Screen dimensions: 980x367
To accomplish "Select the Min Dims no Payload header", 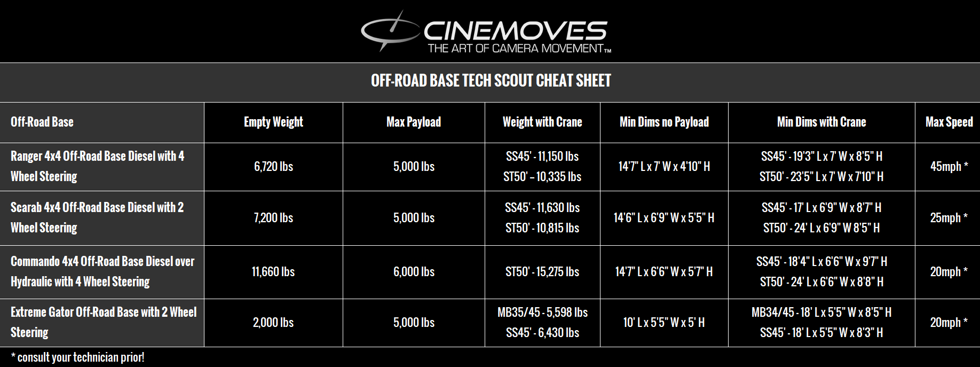I will (664, 122).
